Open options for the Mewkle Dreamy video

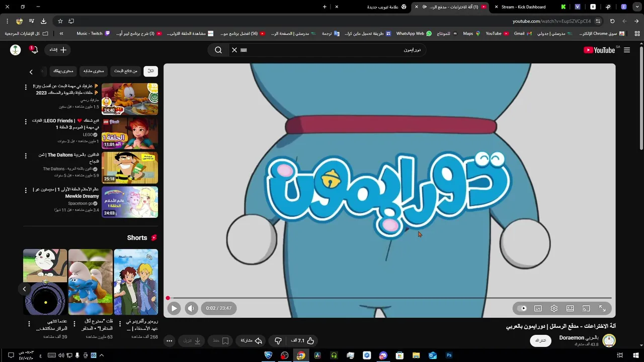tap(26, 191)
